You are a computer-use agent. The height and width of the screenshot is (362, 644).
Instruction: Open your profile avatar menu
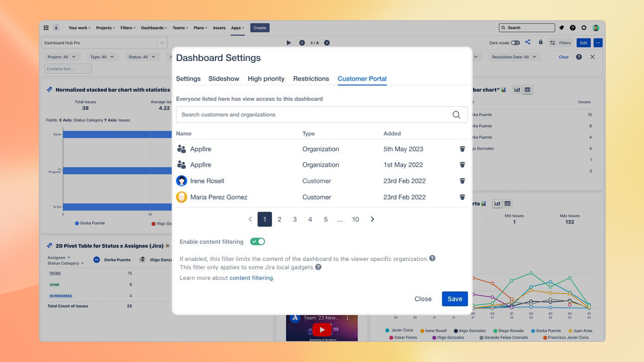596,28
